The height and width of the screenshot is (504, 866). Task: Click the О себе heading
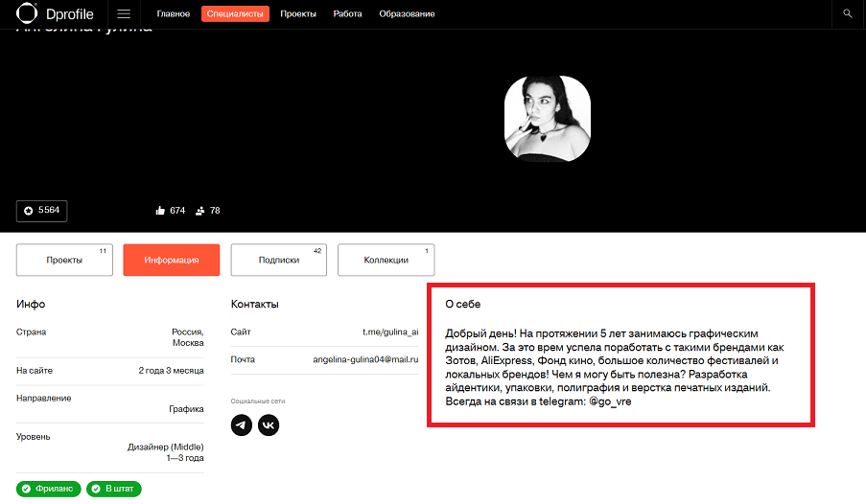pyautogui.click(x=463, y=304)
